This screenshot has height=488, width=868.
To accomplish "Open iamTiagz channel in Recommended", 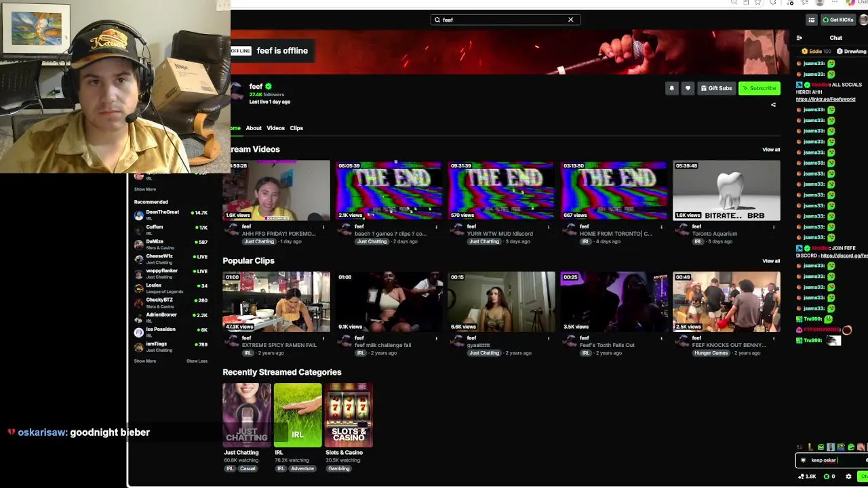I will [x=171, y=346].
